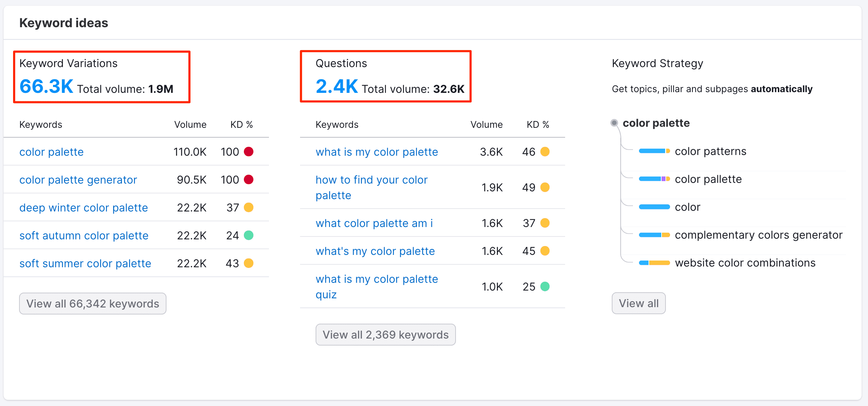Click orange KD dot beside KD 46
Screen dimensions: 868x406
click(545, 151)
